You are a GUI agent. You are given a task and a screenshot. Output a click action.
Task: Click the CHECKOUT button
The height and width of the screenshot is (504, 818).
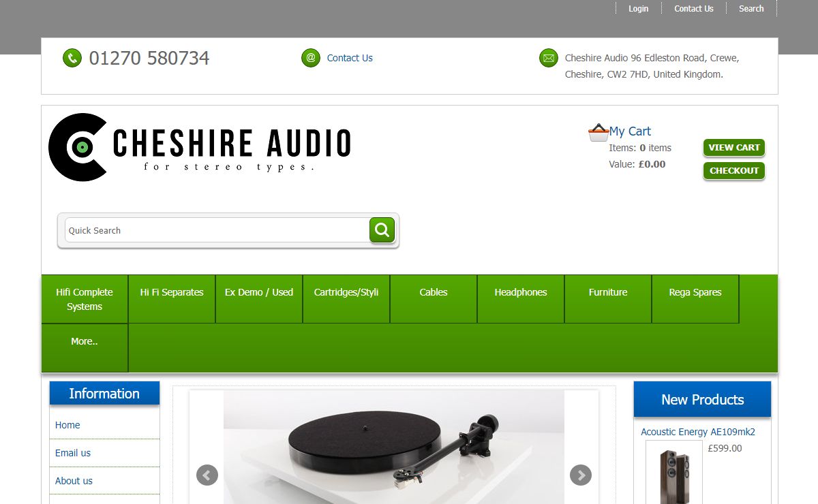[x=734, y=171]
